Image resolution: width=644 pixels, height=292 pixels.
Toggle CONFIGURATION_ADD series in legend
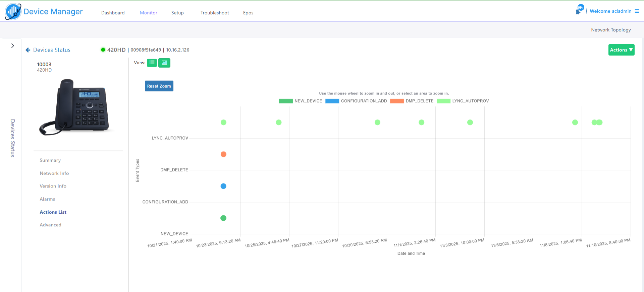pos(356,101)
